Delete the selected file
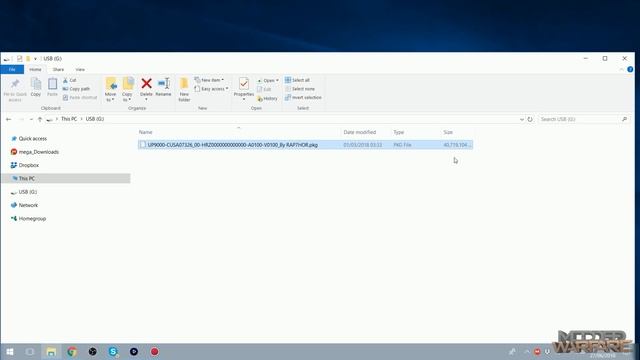This screenshot has height=360, width=640. coord(146,89)
